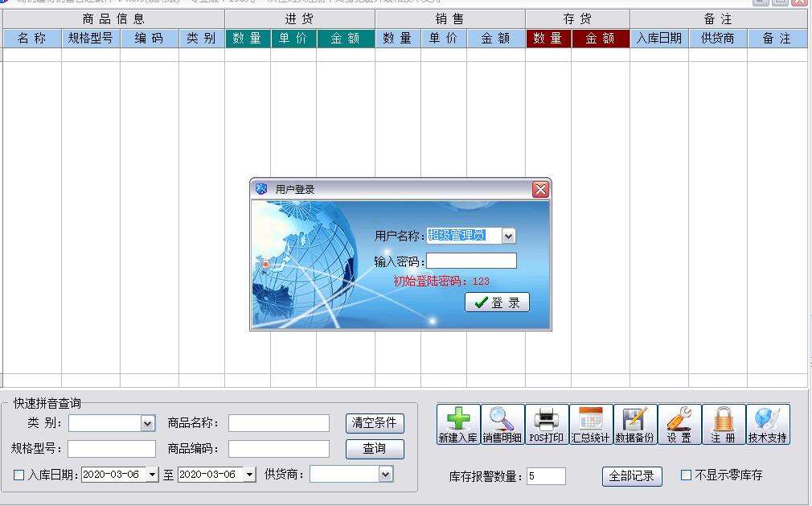Click 数据备份 floppy disk icon

point(635,424)
